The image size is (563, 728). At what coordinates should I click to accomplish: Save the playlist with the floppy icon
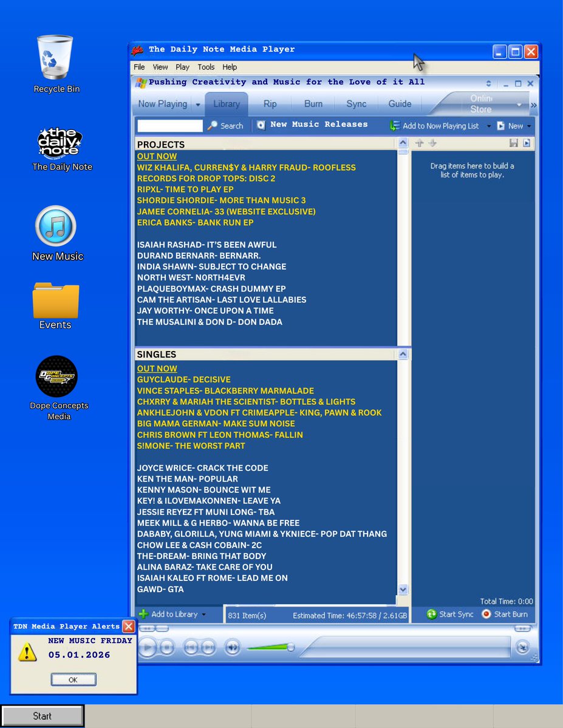513,143
